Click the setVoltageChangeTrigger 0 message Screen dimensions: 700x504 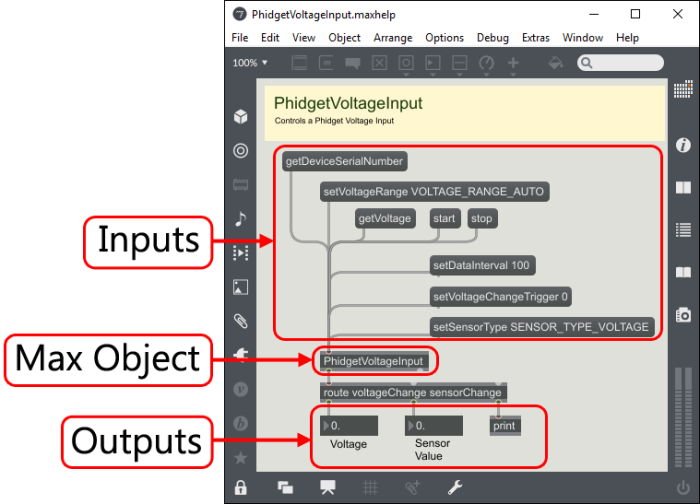500,296
